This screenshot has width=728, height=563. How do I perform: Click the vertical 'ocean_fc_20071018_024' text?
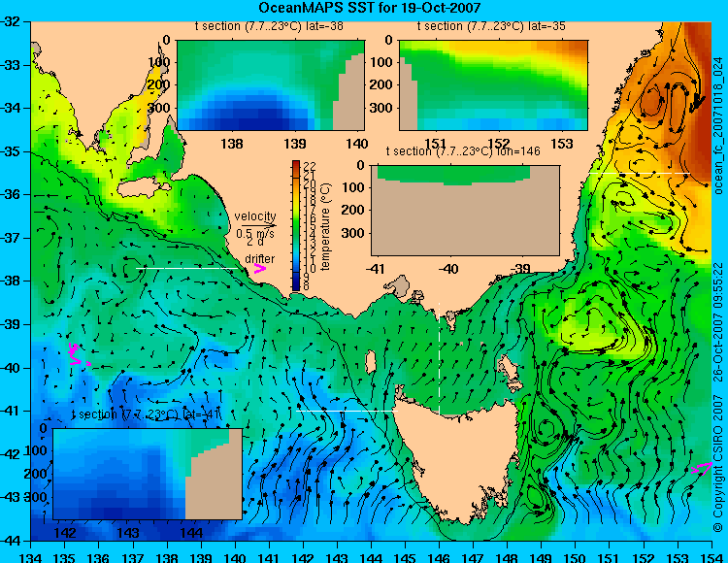[x=718, y=126]
